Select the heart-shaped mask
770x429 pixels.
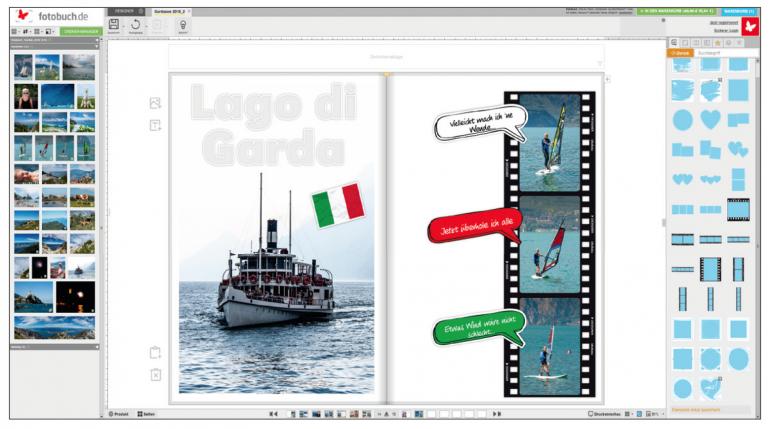pyautogui.click(x=710, y=119)
